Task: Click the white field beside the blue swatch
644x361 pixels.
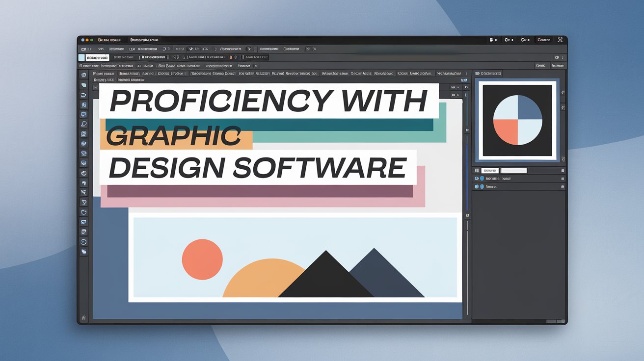Action: coord(97,57)
